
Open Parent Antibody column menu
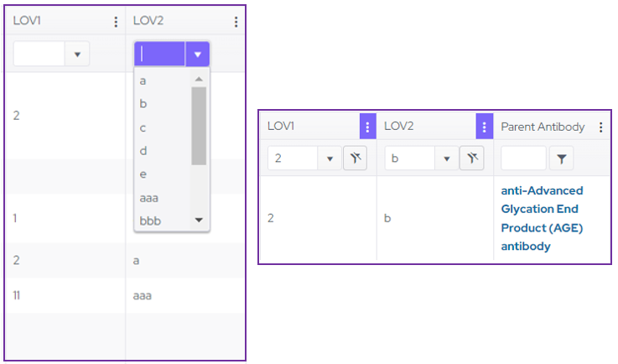(600, 127)
